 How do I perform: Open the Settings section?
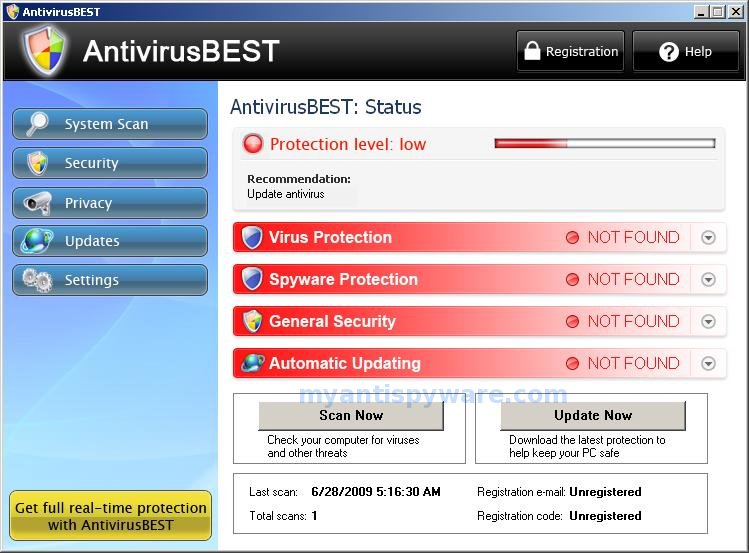[x=110, y=280]
